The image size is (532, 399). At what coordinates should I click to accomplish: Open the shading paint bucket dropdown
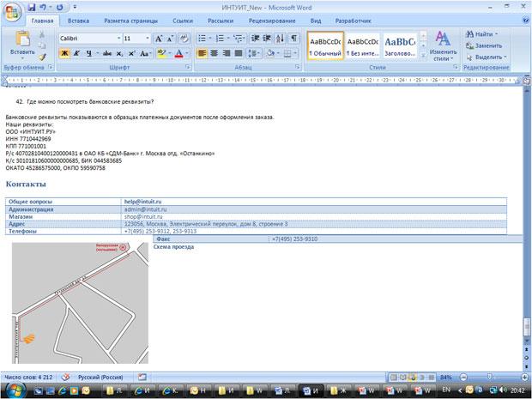pyautogui.click(x=278, y=53)
